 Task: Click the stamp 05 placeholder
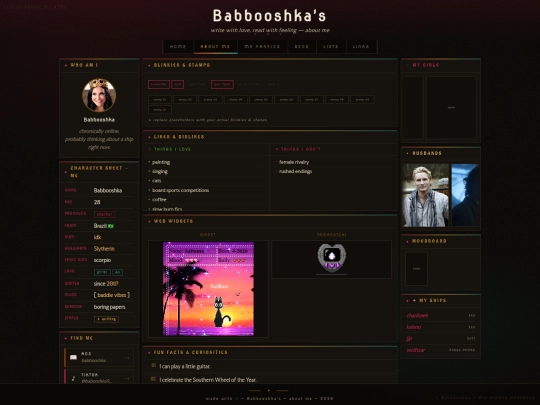click(261, 100)
